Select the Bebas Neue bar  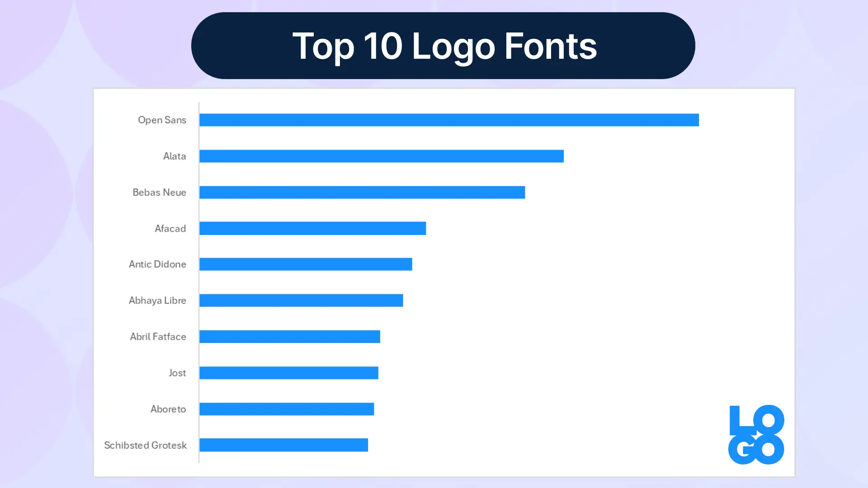[362, 192]
